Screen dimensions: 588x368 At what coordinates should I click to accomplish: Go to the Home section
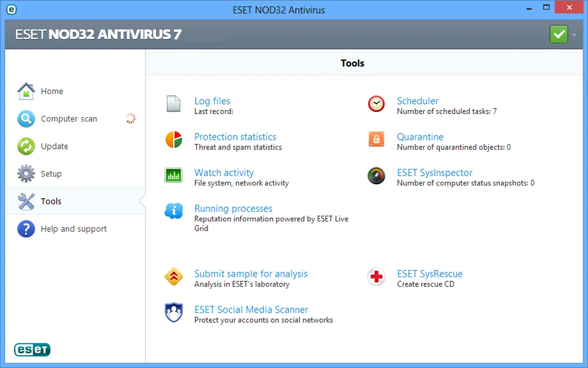pos(52,91)
